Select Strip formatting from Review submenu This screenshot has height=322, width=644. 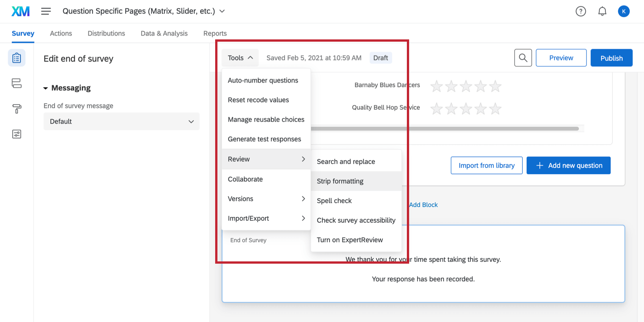pyautogui.click(x=340, y=181)
